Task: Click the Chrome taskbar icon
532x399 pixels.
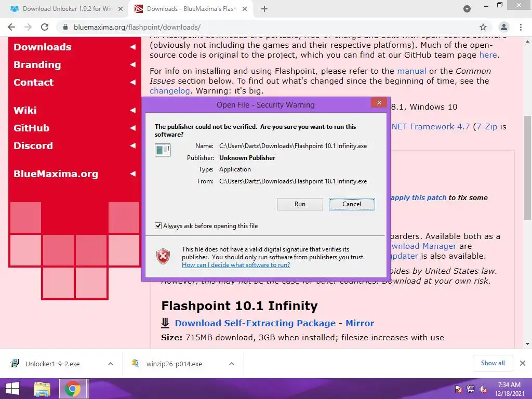Action: 72,389
